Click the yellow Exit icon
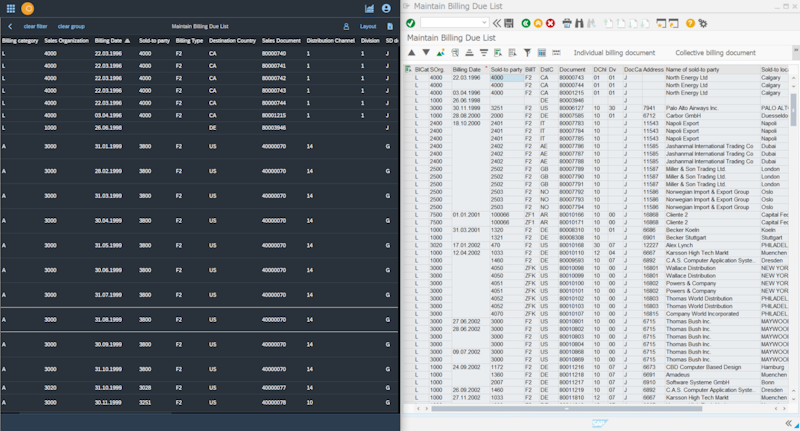 (538, 23)
